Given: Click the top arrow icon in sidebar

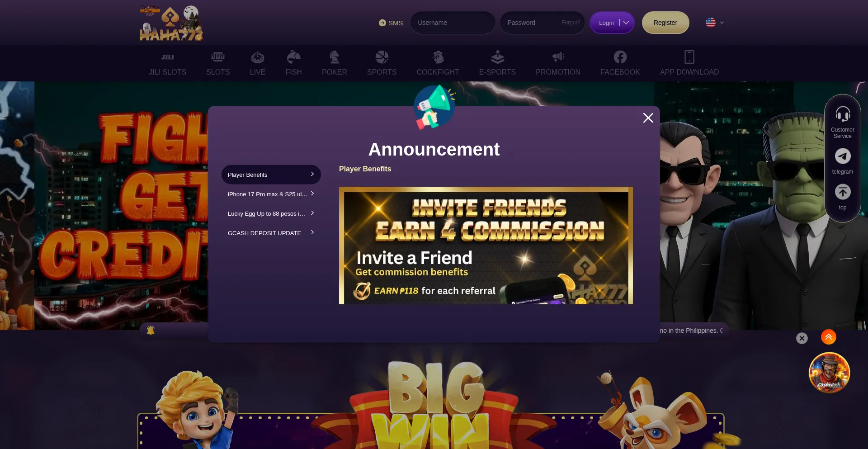Looking at the screenshot, I should coord(843,192).
